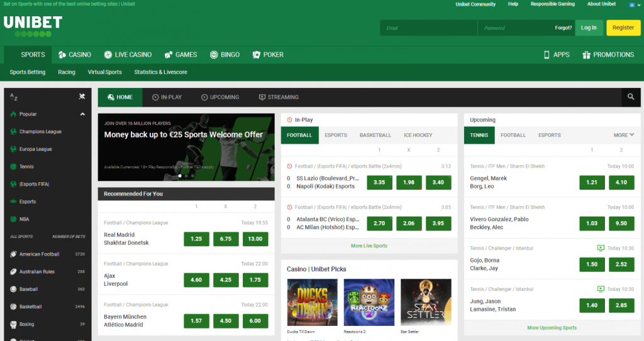Click the Boxing glove icon
Screen dimensions: 644x341
tap(13, 324)
